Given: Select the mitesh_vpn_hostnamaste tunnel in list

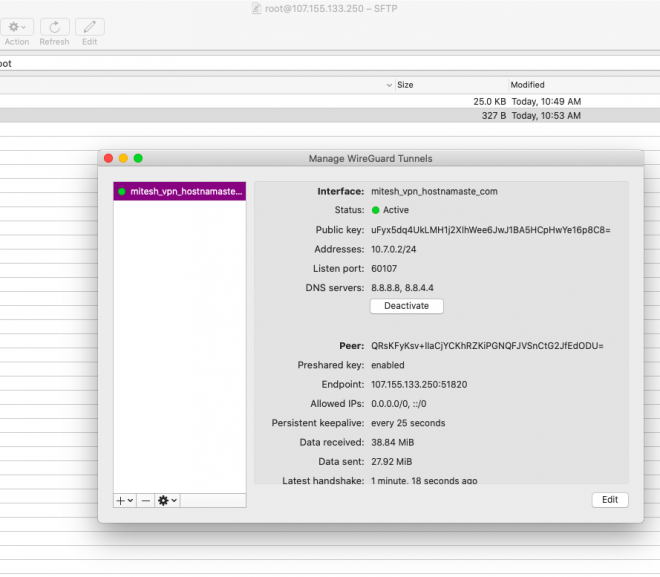Looking at the screenshot, I should 180,191.
